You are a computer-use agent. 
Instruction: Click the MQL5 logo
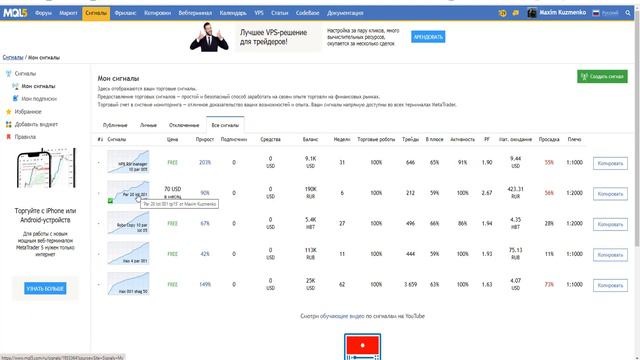(15, 13)
